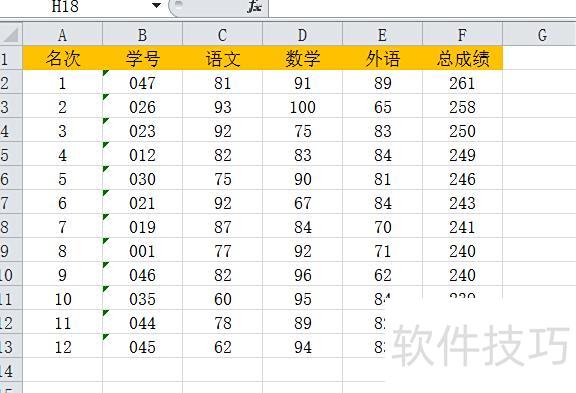Click the math score 94 in row 13
The width and height of the screenshot is (576, 393).
303,347
